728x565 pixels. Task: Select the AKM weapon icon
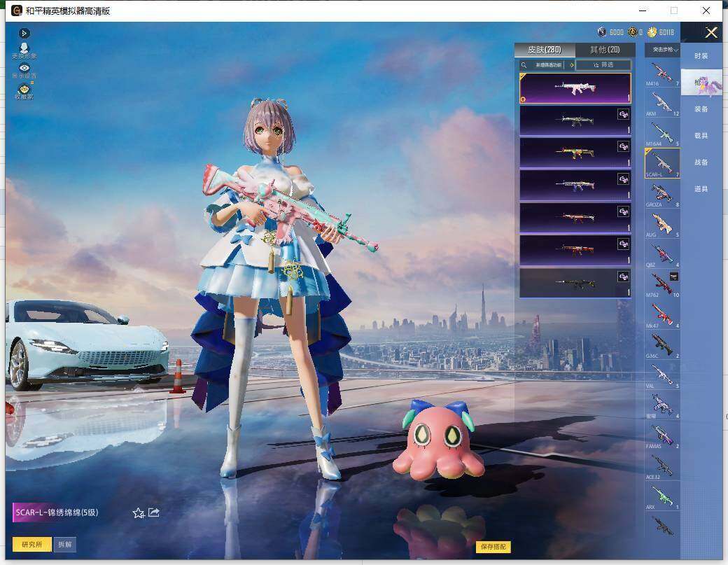(662, 104)
